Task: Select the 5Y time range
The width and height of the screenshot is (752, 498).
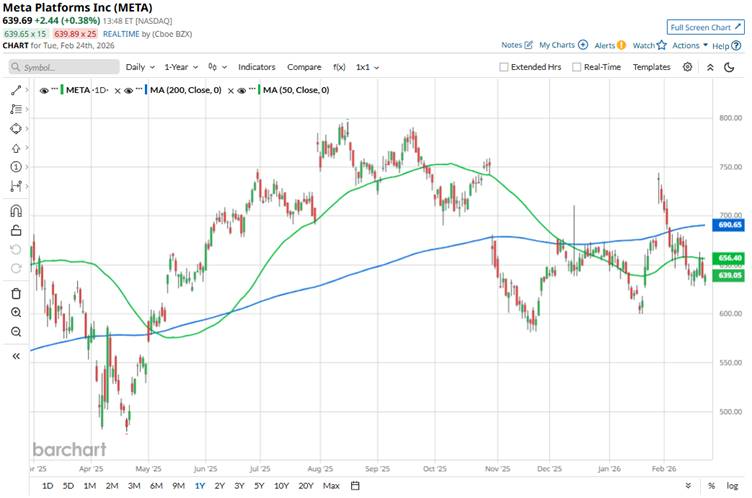Action: point(259,486)
